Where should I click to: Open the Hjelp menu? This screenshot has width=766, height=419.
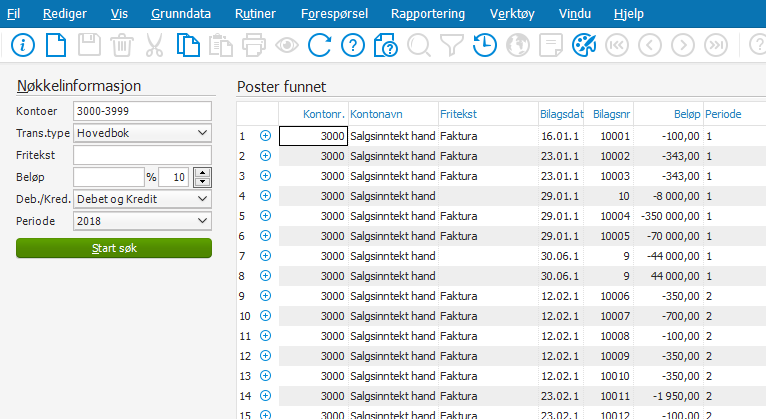(629, 14)
